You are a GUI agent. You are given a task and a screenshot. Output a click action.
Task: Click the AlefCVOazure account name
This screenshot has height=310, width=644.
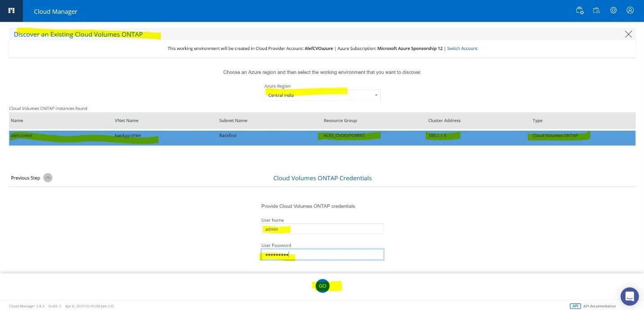[319, 49]
